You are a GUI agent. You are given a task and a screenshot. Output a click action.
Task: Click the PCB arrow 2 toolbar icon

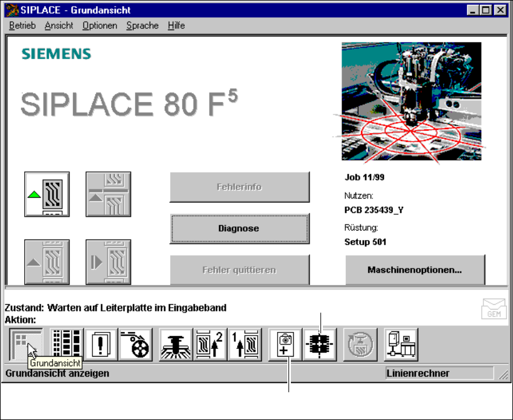pyautogui.click(x=210, y=345)
